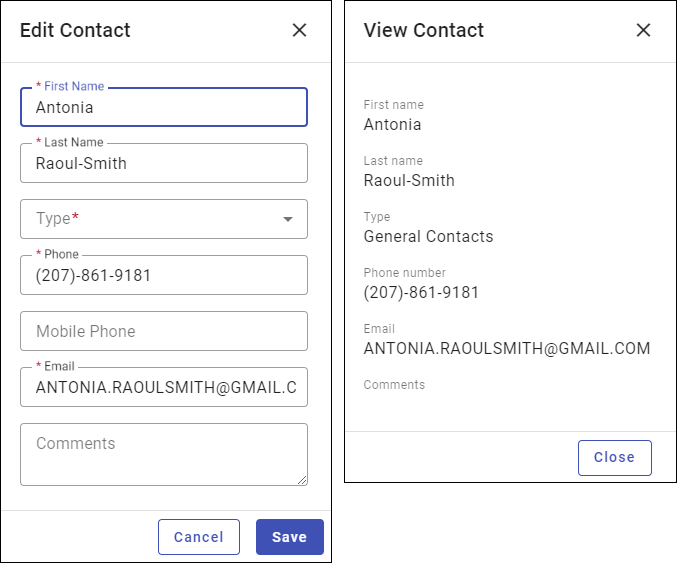Image resolution: width=677 pixels, height=563 pixels.
Task: Click inside the Comments text area
Action: coord(163,454)
